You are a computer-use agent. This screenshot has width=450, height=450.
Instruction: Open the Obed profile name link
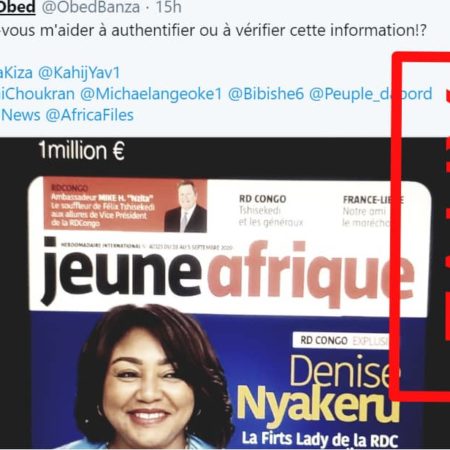[x=17, y=7]
